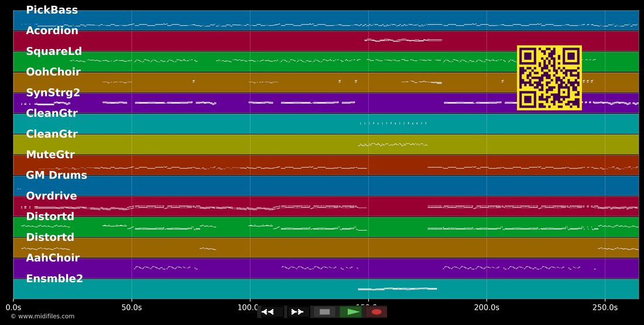This screenshot has height=325, width=644.
Task: Click the fast-forward button
Action: pyautogui.click(x=298, y=312)
